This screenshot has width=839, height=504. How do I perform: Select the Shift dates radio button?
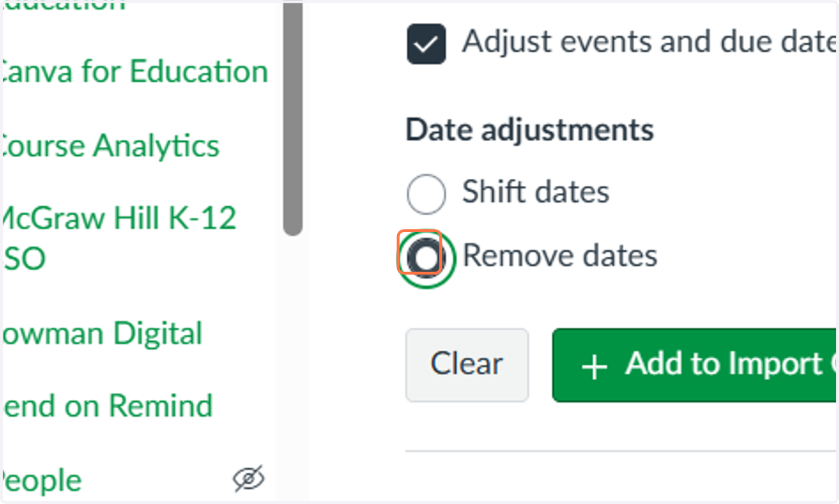426,194
